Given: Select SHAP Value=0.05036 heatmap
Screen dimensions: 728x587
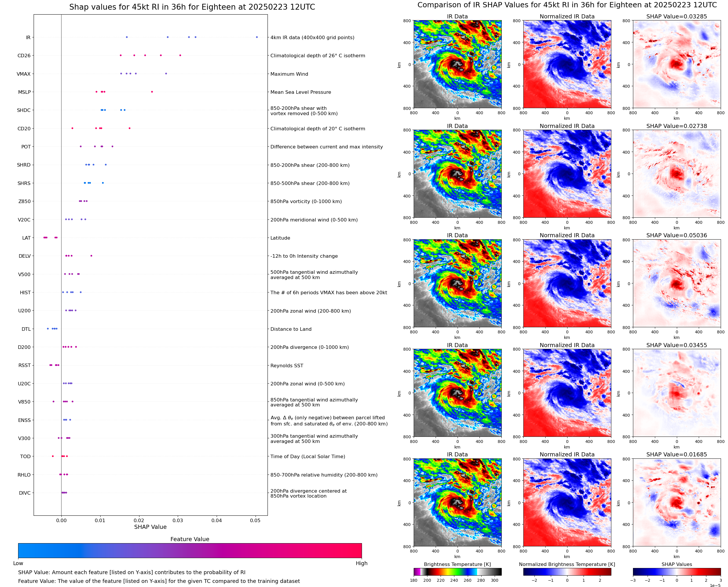Looking at the screenshot, I should (x=677, y=283).
